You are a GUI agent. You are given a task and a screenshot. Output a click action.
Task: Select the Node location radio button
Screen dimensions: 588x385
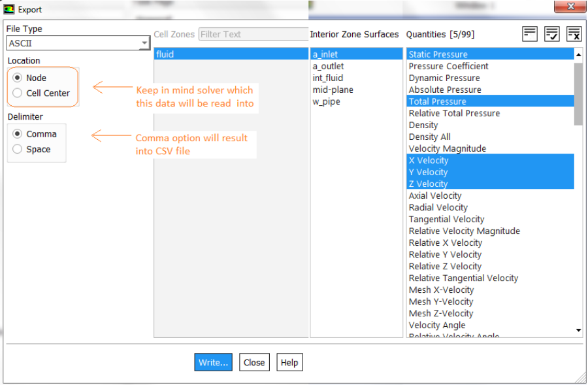click(x=18, y=78)
